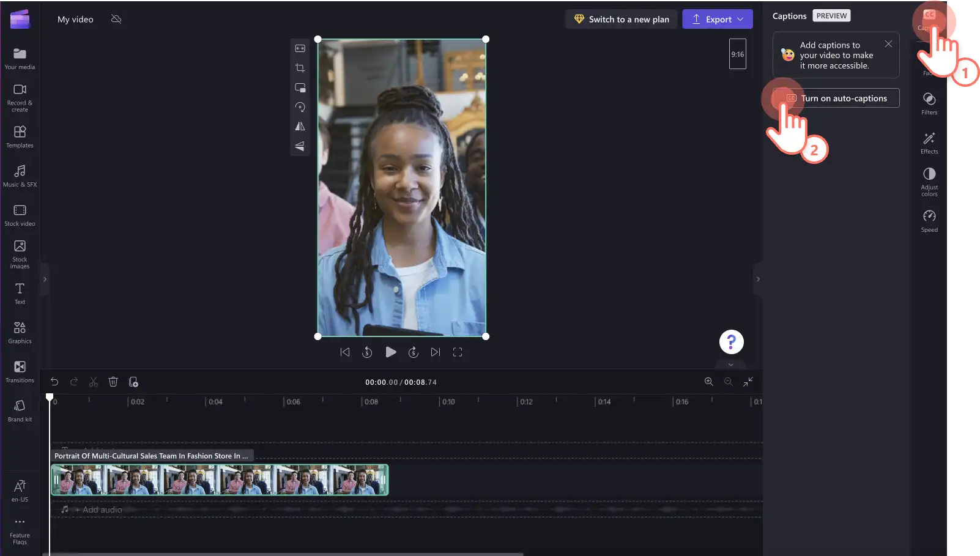The width and height of the screenshot is (980, 556).
Task: Open the Export dropdown
Action: (x=718, y=19)
